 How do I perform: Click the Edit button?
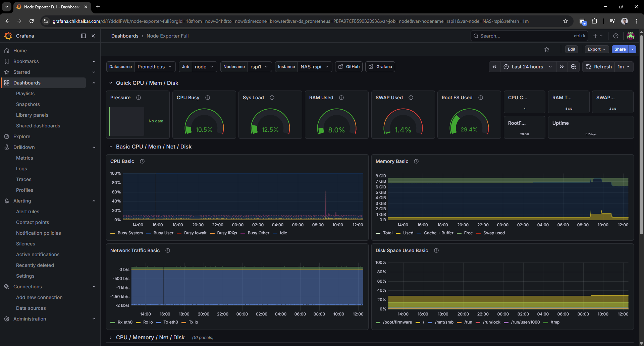coord(572,49)
